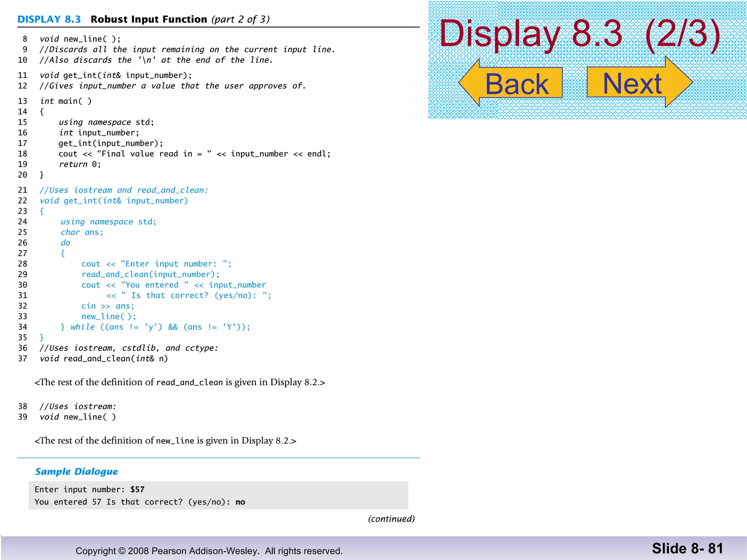The width and height of the screenshot is (747, 560).
Task: Click the line 'char ans;'
Action: [x=82, y=233]
